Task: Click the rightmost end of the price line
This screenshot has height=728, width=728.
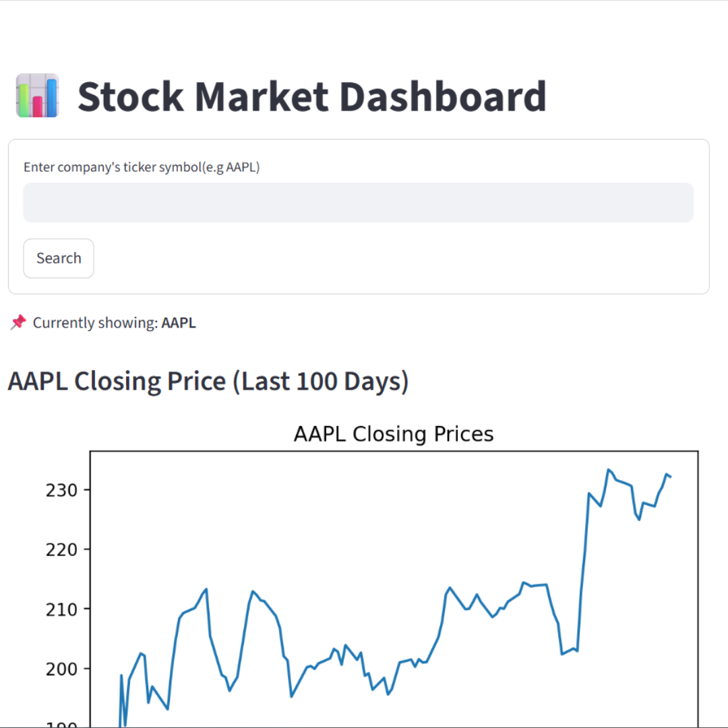Action: pyautogui.click(x=671, y=477)
